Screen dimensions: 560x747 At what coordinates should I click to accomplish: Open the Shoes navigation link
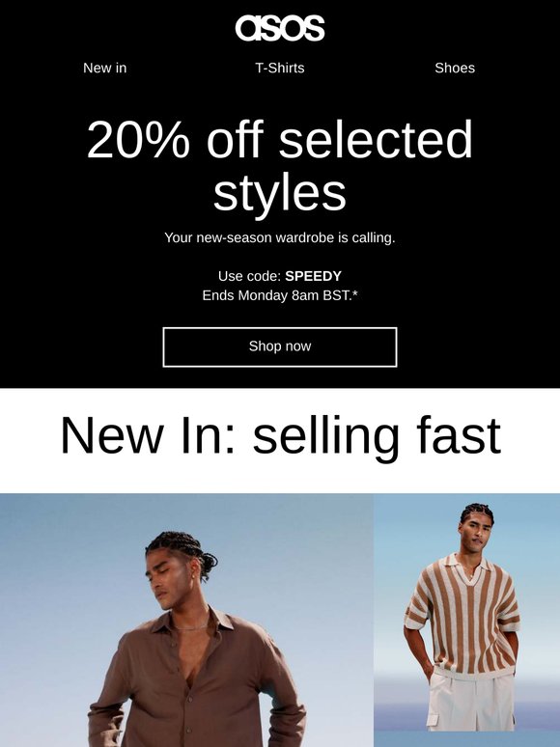pos(455,69)
